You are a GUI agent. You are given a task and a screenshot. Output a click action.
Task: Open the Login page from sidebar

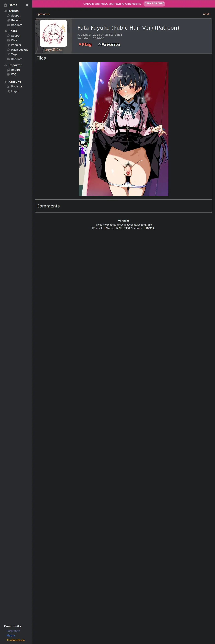[x=15, y=91]
